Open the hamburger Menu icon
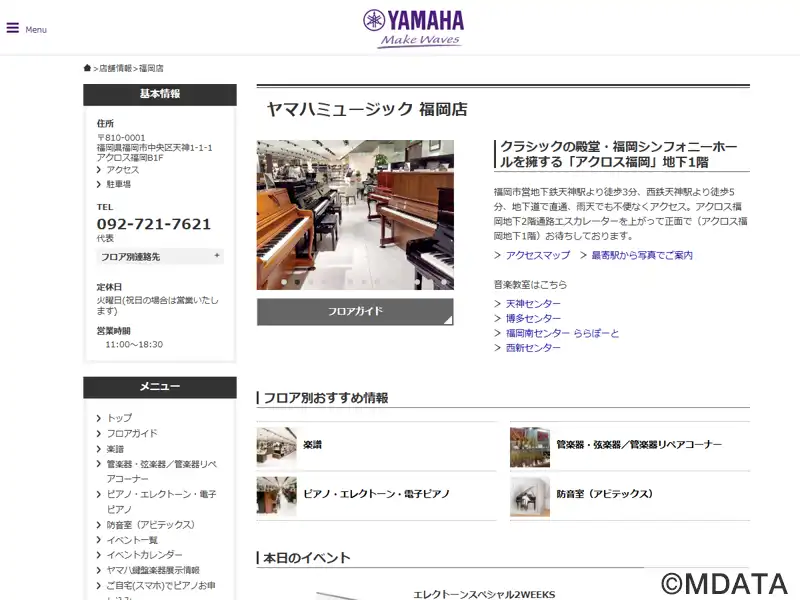 13,28
